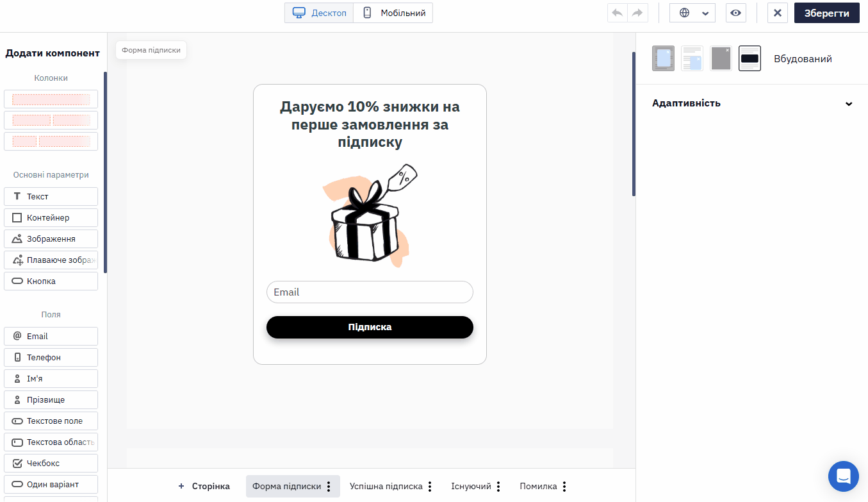Viewport: 868px width, 502px height.
Task: Add a Текстове поле component
Action: coord(51,421)
